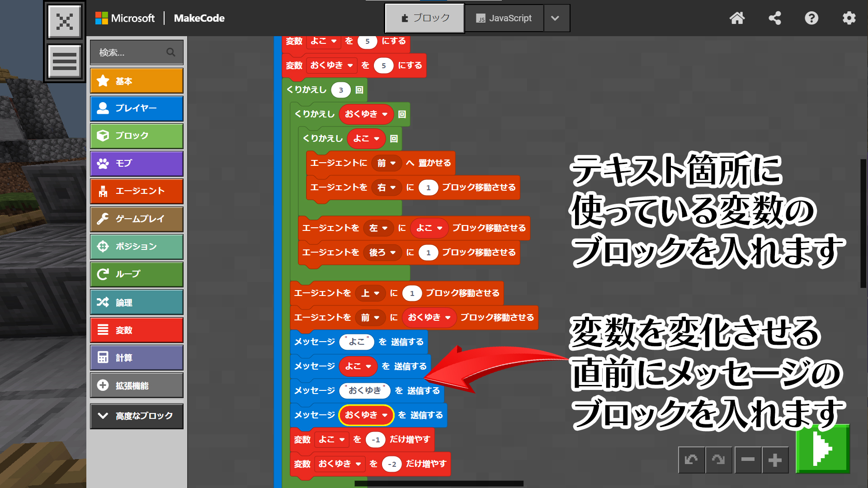868x488 pixels.
Task: Switch to the ブロック editor tab
Action: [x=425, y=18]
